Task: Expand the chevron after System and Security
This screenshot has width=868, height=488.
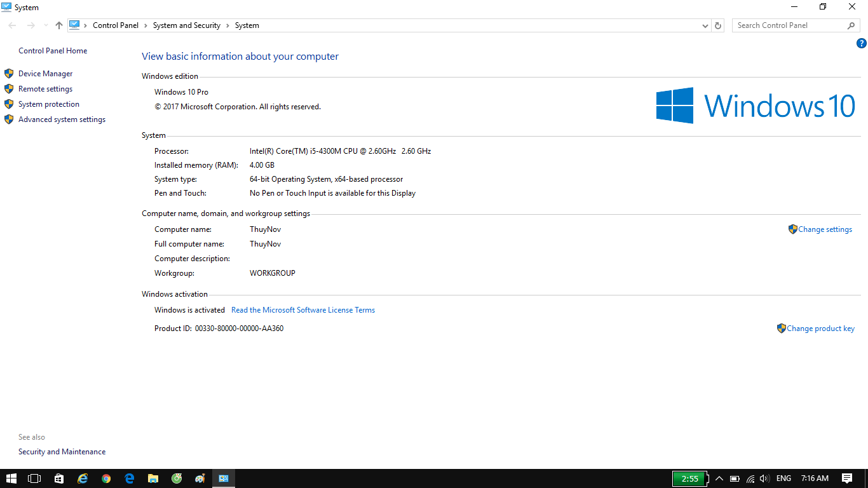Action: [227, 25]
